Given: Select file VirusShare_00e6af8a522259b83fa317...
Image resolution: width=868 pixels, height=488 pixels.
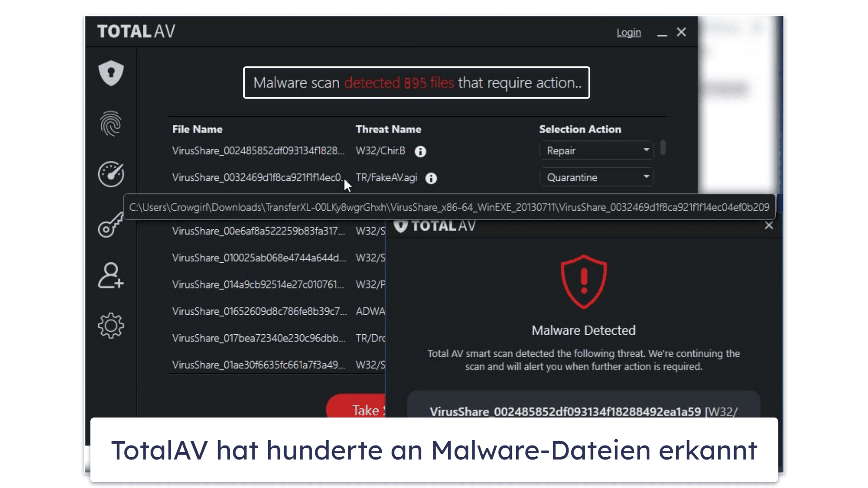Looking at the screenshot, I should tap(258, 231).
